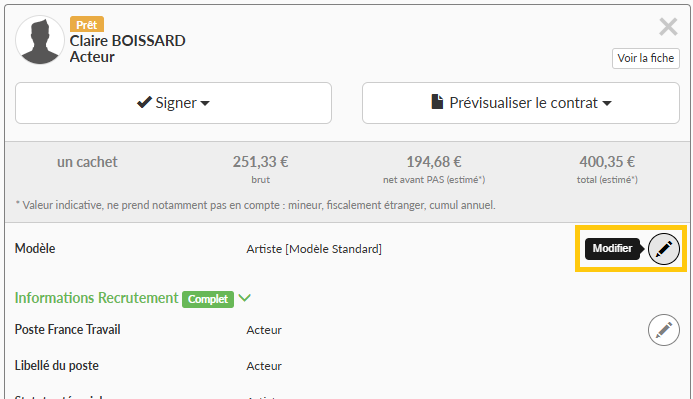The height and width of the screenshot is (399, 693).
Task: Click the un cachet label
Action: [x=87, y=162]
